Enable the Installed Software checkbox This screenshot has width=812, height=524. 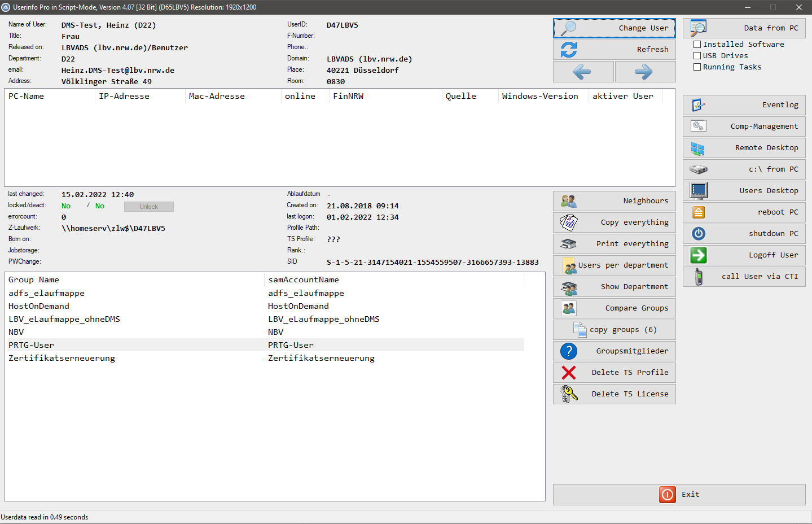(x=697, y=45)
